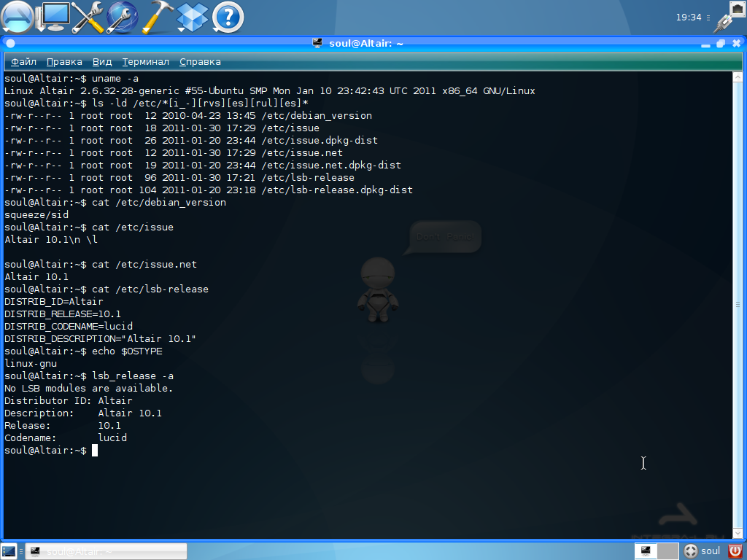Open the globe with wrench network tools launcher
This screenshot has width=747, height=560.
[x=122, y=17]
